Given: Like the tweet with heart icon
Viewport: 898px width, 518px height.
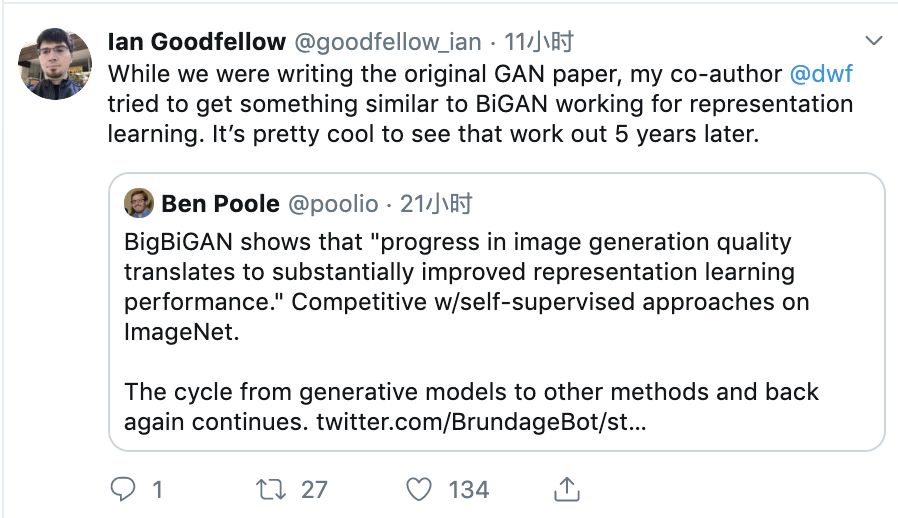Looking at the screenshot, I should click(x=421, y=489).
